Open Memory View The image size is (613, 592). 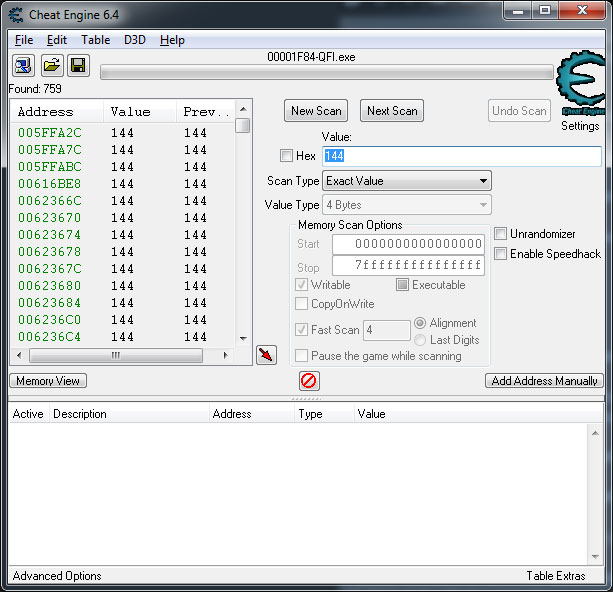click(x=48, y=380)
